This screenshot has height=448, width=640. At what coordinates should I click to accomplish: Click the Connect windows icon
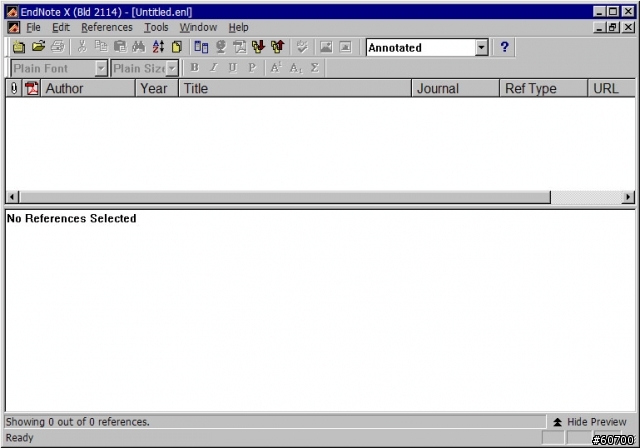(201, 47)
